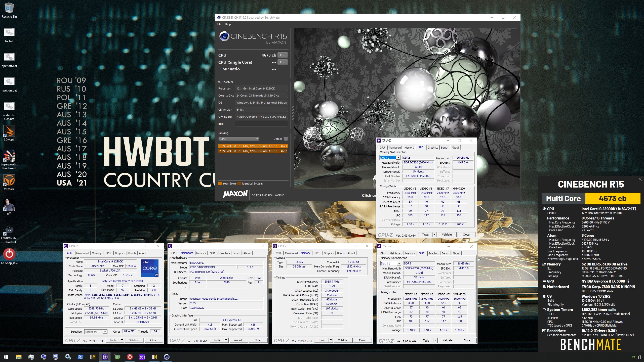Open About tab in Slot #2 SPD window
The width and height of the screenshot is (644, 362).
[455, 148]
